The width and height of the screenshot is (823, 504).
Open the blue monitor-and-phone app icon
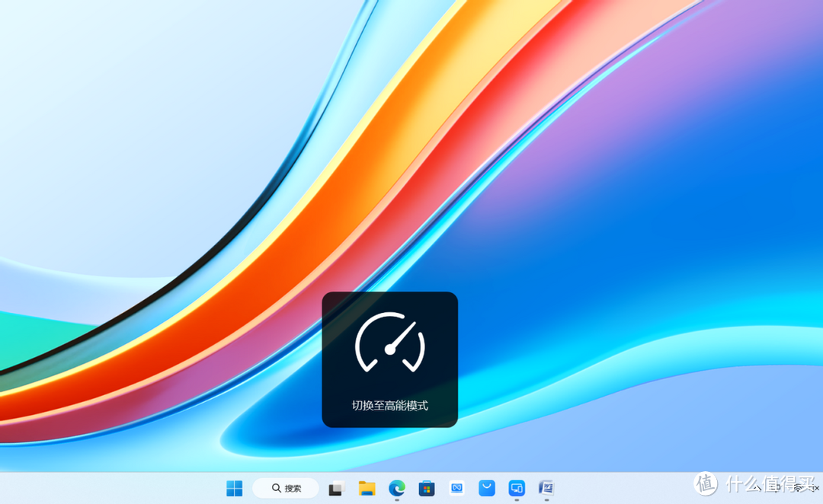(517, 488)
